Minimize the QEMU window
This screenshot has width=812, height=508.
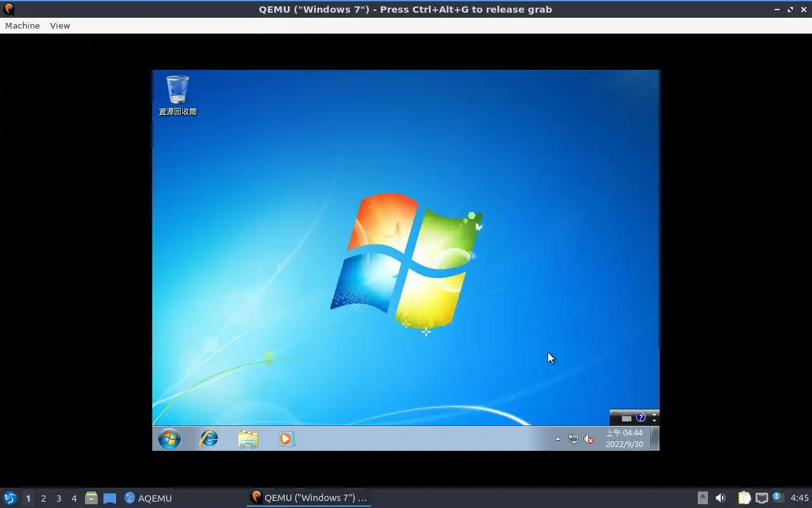point(778,10)
